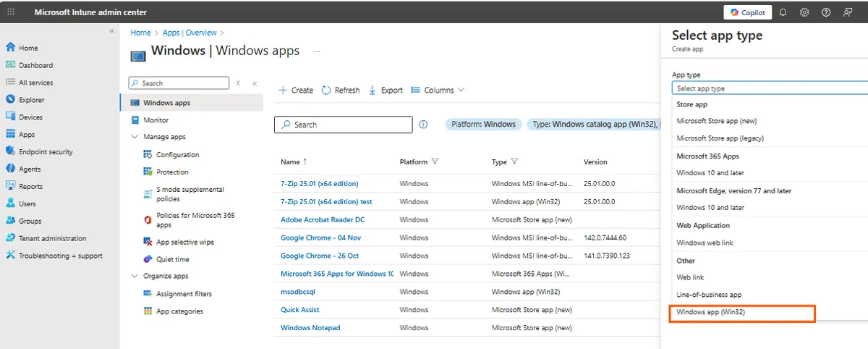The image size is (868, 349).
Task: Open the help question mark icon
Action: 826,12
